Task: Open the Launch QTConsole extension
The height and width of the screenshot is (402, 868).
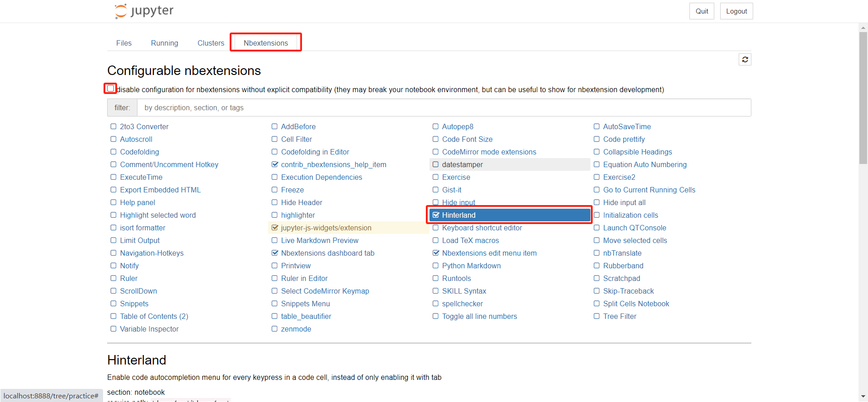Action: click(635, 228)
